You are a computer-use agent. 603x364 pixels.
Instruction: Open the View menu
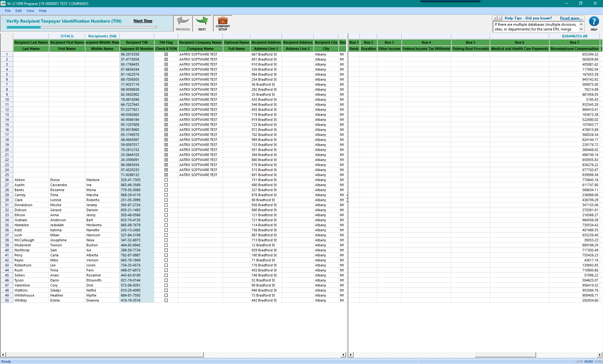(x=30, y=11)
